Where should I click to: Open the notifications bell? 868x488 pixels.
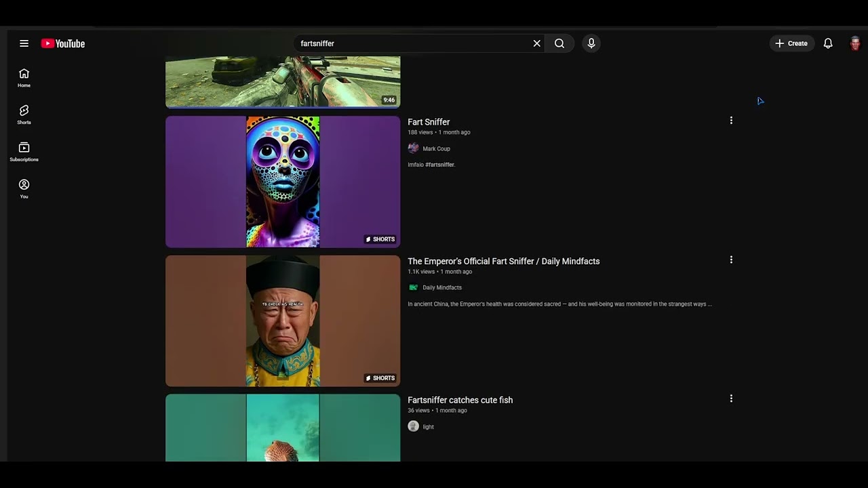pyautogui.click(x=828, y=43)
